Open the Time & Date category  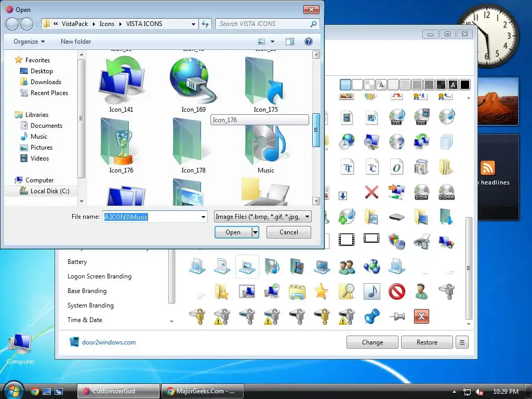tap(85, 320)
